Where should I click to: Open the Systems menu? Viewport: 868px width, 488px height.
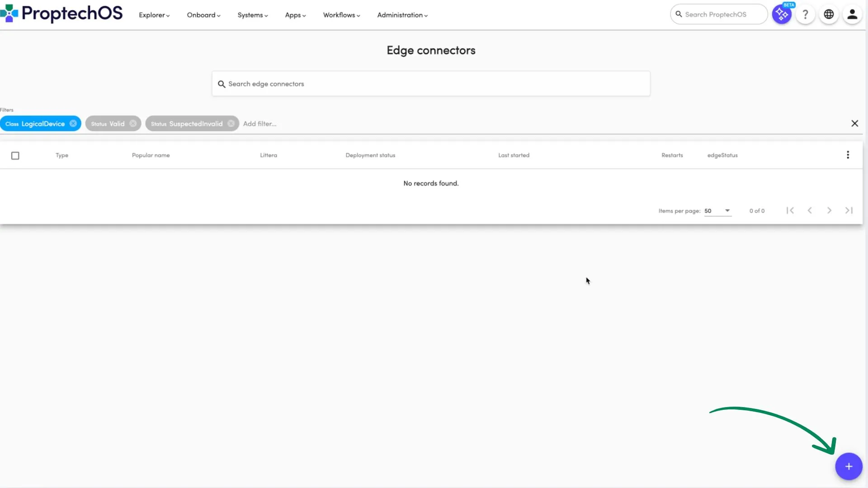[x=253, y=15]
